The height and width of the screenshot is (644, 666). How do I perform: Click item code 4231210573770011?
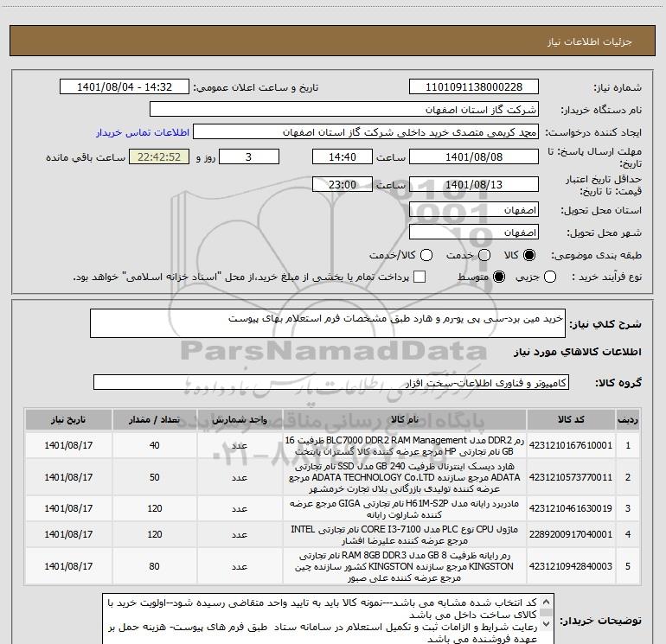pyautogui.click(x=571, y=477)
